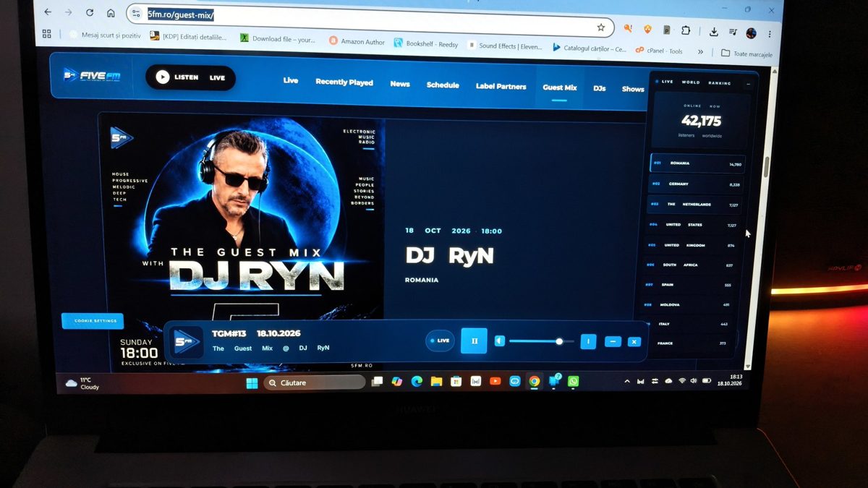The width and height of the screenshot is (868, 488).
Task: Open the Chrome three-dot menu
Action: [770, 34]
